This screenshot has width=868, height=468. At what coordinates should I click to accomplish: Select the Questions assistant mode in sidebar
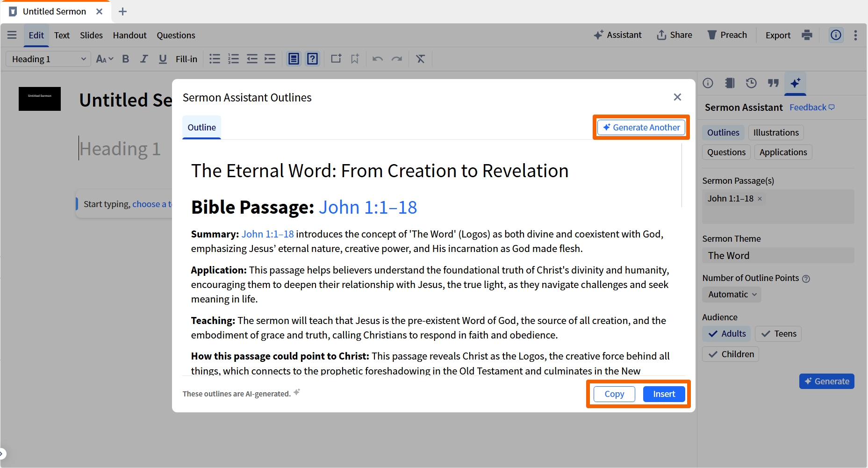pyautogui.click(x=726, y=152)
